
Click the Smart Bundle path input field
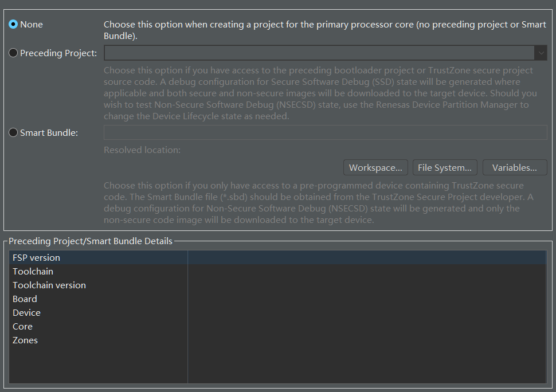point(325,132)
